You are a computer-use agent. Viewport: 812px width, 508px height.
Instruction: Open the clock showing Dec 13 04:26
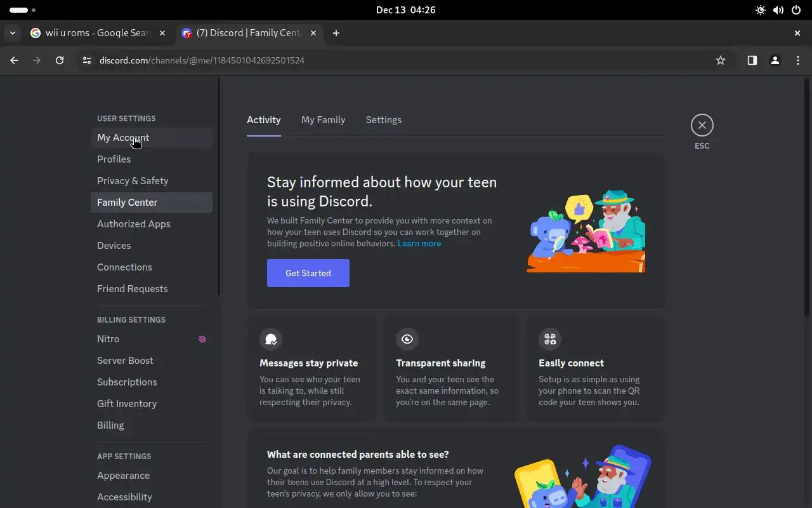(x=405, y=10)
